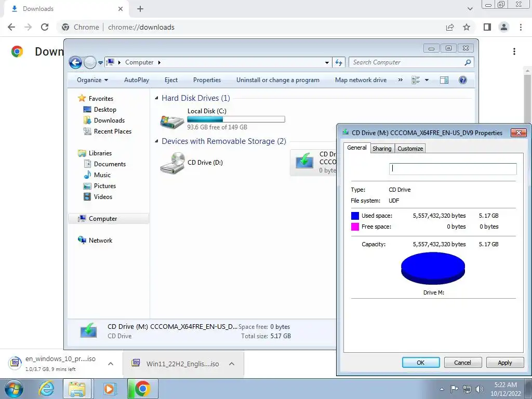
Task: Click Local Disk C: capacity bar
Action: 236,119
